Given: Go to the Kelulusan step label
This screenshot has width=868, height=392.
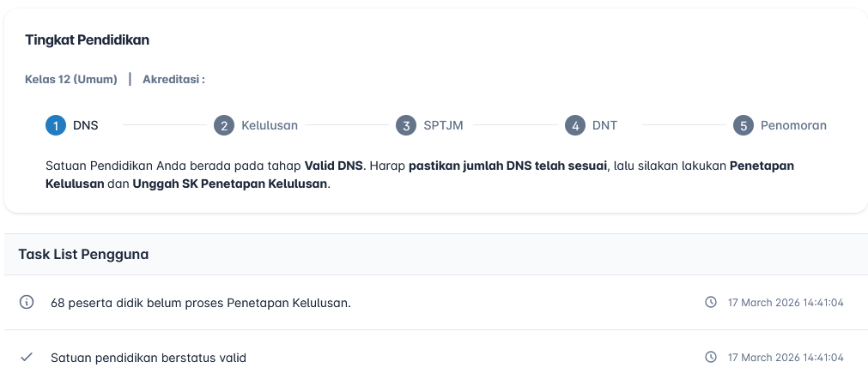Looking at the screenshot, I should click(270, 125).
